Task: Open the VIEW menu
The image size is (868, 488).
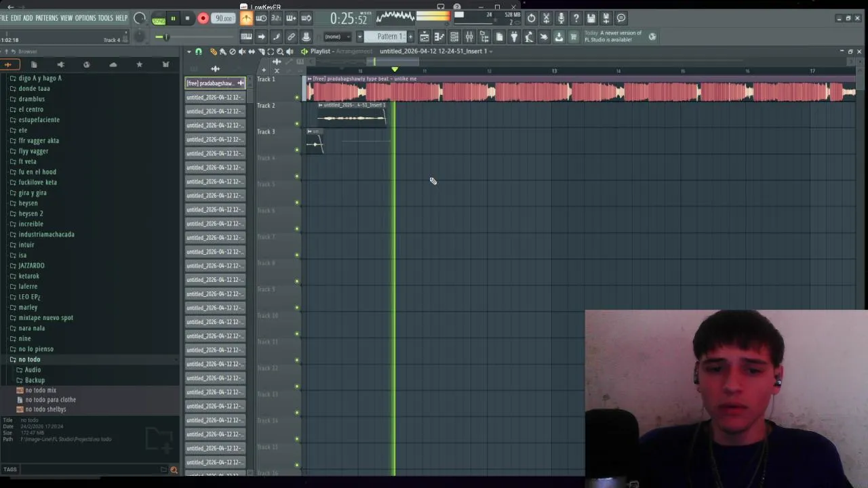Action: (66, 18)
